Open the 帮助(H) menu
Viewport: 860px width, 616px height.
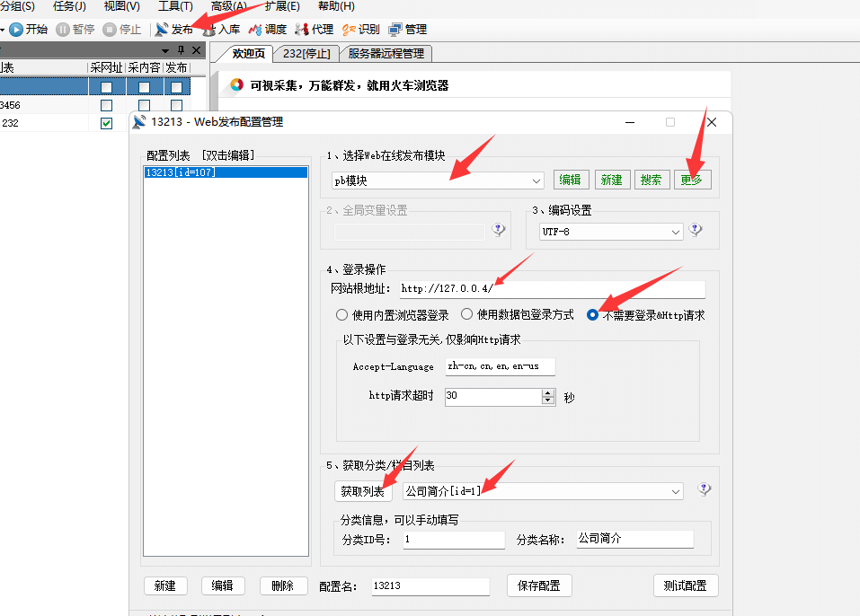(x=336, y=6)
